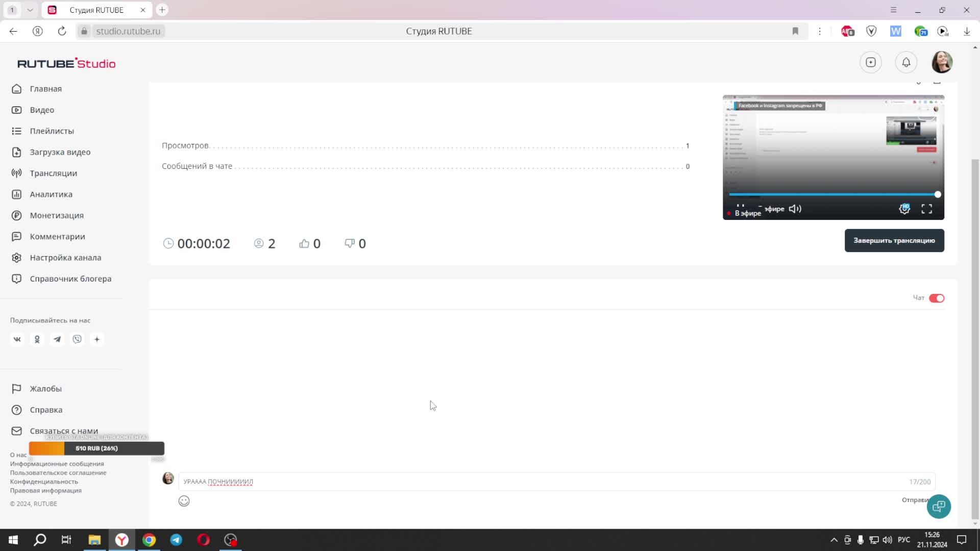Mute the live stream sound
980x551 pixels.
795,209
